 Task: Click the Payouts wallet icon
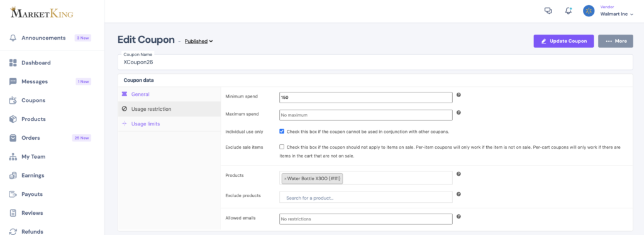click(13, 194)
